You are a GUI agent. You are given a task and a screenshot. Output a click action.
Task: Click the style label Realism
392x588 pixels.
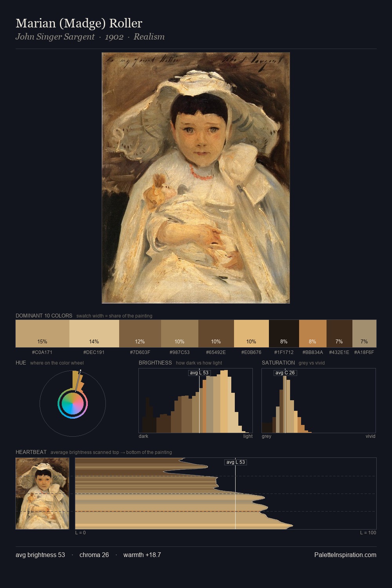coord(149,37)
